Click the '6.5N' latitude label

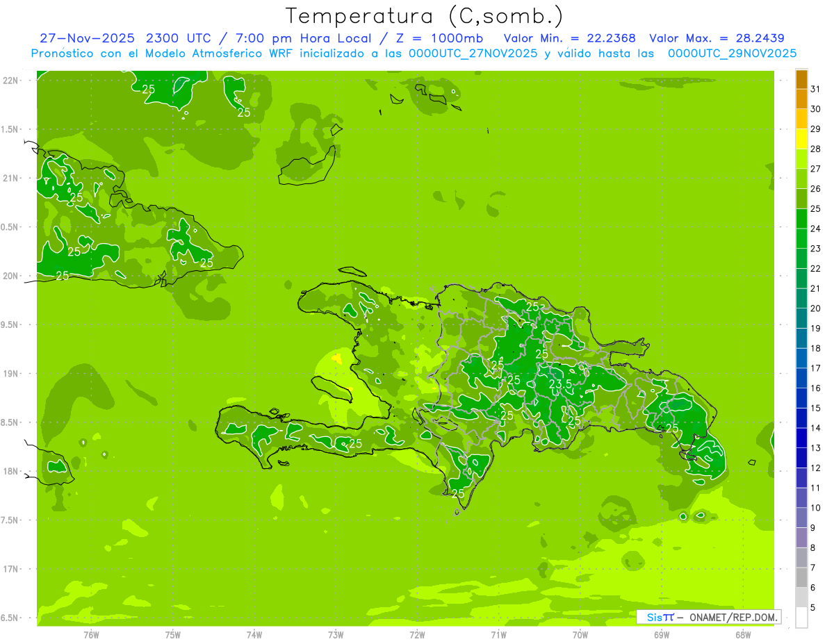[x=10, y=618]
